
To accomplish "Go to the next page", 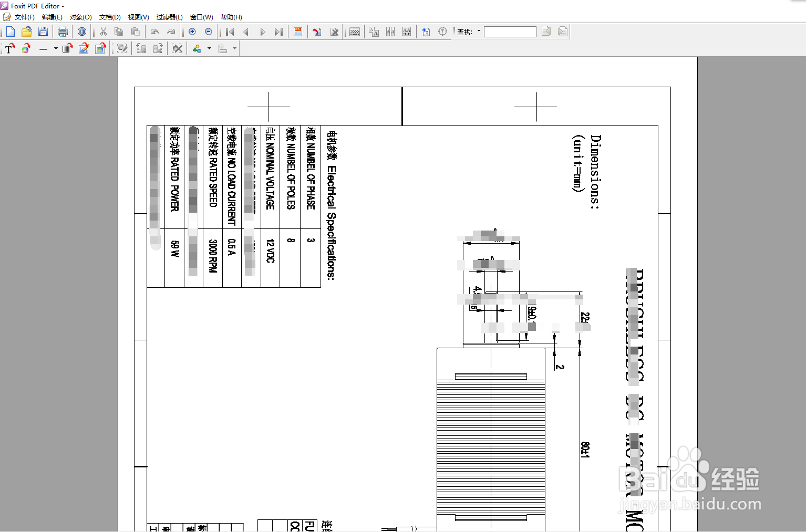I will click(x=262, y=32).
